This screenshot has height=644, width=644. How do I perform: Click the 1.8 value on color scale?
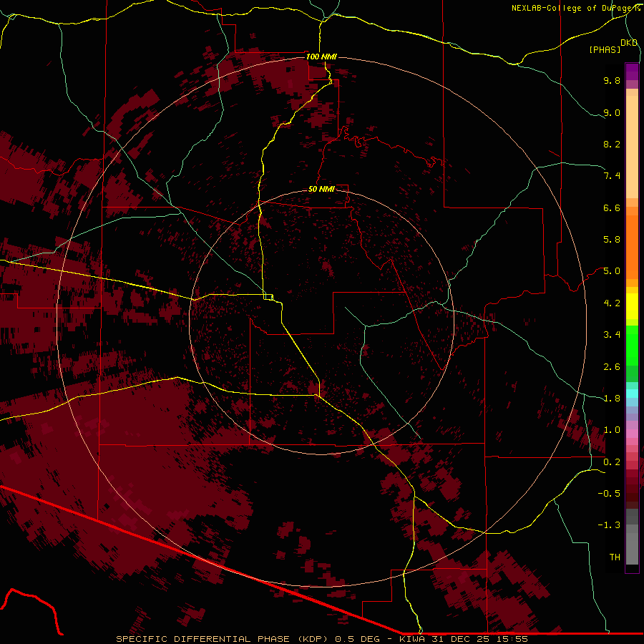pos(612,399)
